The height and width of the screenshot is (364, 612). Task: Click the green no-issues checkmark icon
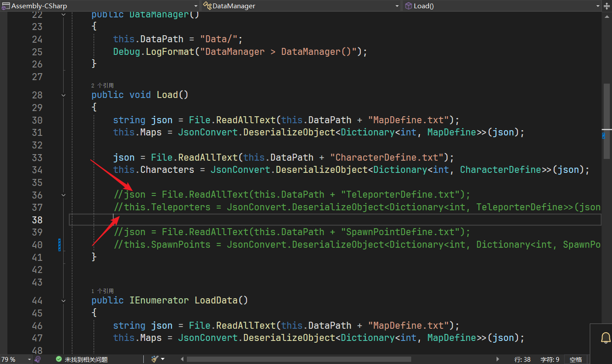click(59, 359)
